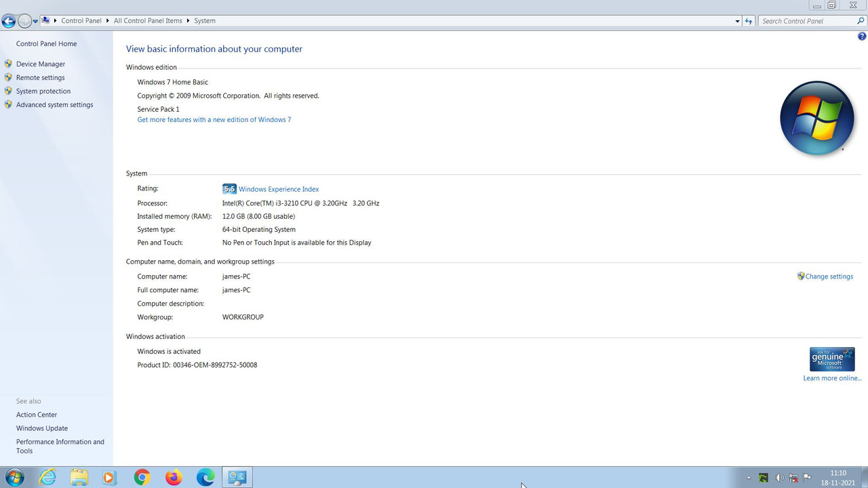Click the Intel Core i3-3210 processor text
The width and height of the screenshot is (868, 488).
[x=300, y=203]
